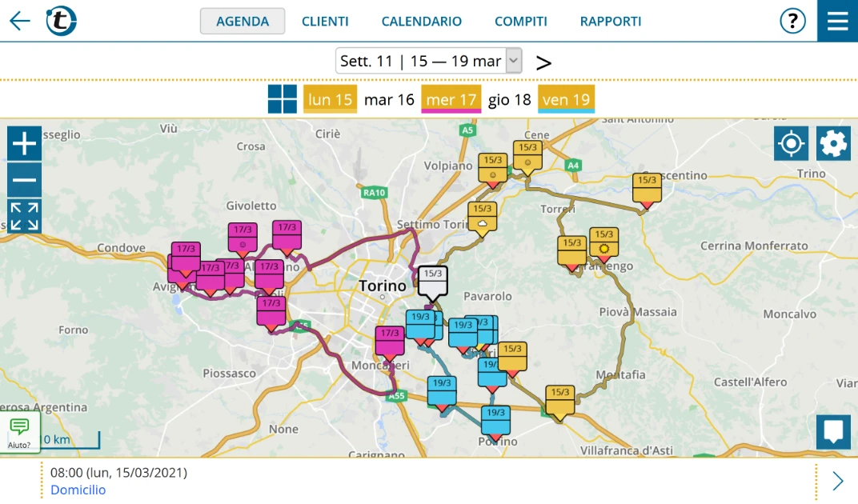This screenshot has height=504, width=858.
Task: Toggle Monday 15 day route
Action: tap(330, 99)
